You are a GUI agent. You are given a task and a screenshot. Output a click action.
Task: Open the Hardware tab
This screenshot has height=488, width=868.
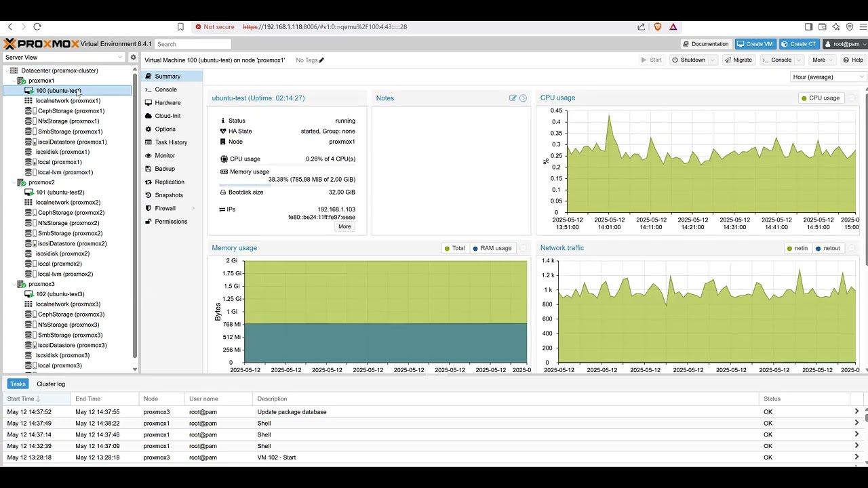click(172, 103)
